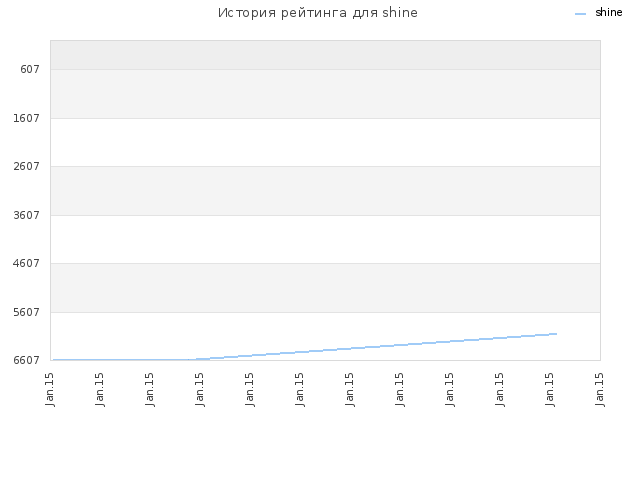Select the 6607 y-axis label
This screenshot has height=480, width=640.
pos(27,360)
